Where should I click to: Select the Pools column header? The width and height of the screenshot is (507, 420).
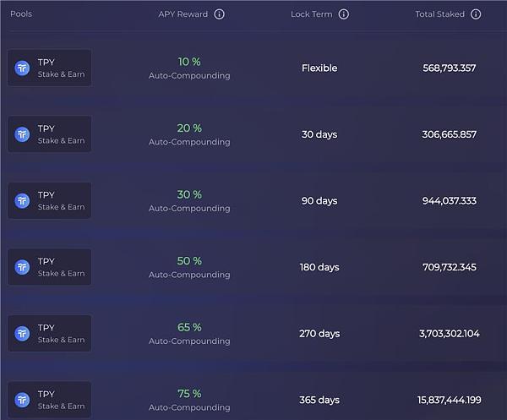tap(21, 14)
